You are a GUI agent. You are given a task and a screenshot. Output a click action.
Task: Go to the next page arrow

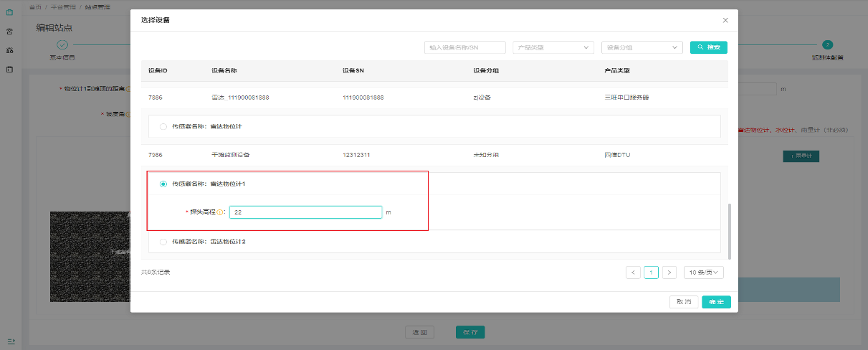[x=669, y=273]
